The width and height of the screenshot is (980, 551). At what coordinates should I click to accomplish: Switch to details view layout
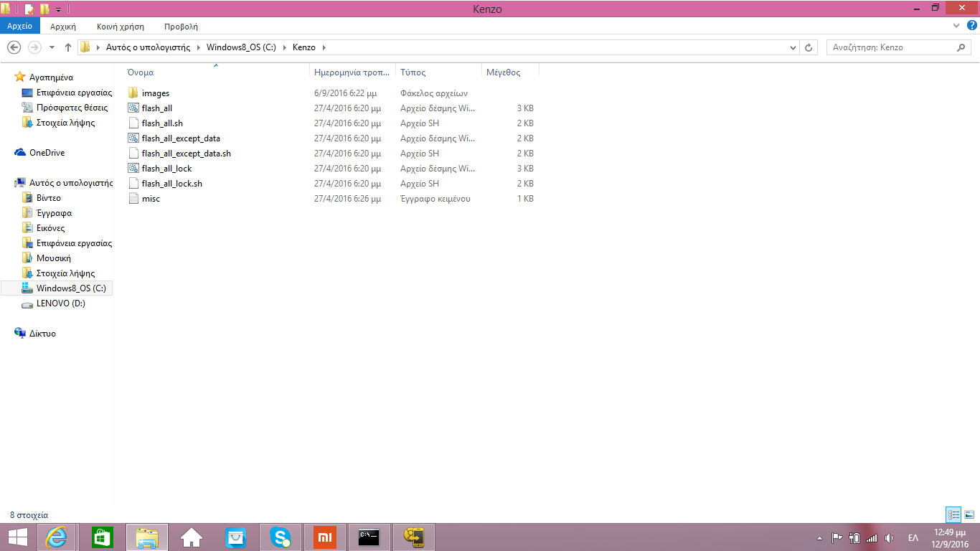pos(953,514)
